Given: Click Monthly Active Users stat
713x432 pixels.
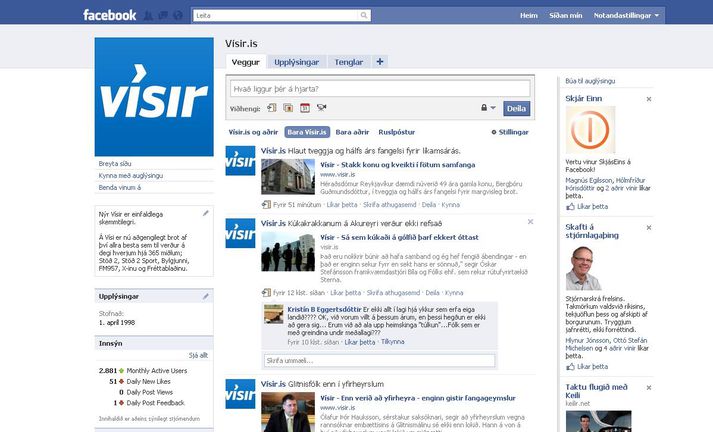Looking at the screenshot, I should [143, 371].
